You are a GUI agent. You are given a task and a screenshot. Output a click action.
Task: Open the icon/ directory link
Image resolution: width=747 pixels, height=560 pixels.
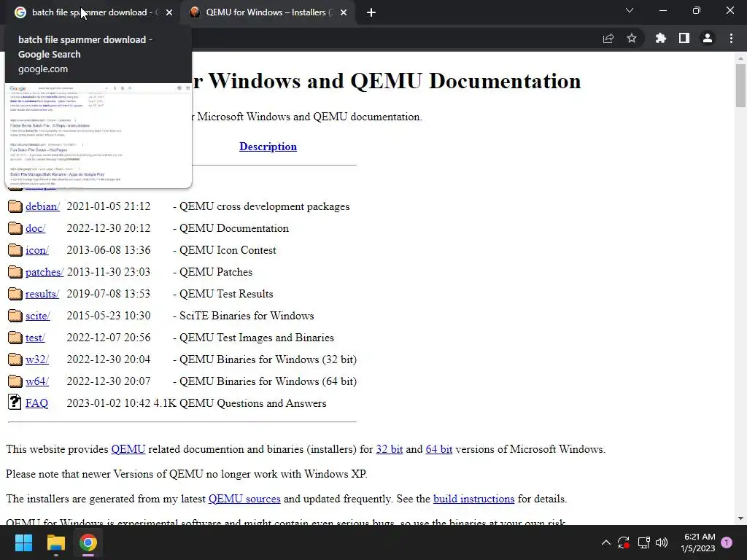pyautogui.click(x=36, y=251)
